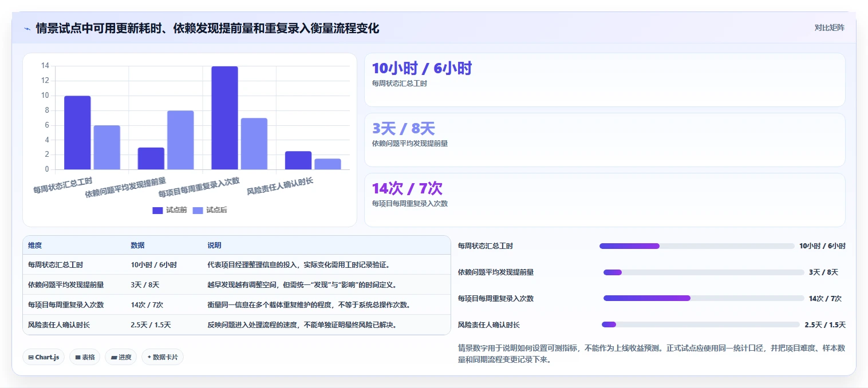Click the 每周状态汇总工时 progress bar

point(697,246)
